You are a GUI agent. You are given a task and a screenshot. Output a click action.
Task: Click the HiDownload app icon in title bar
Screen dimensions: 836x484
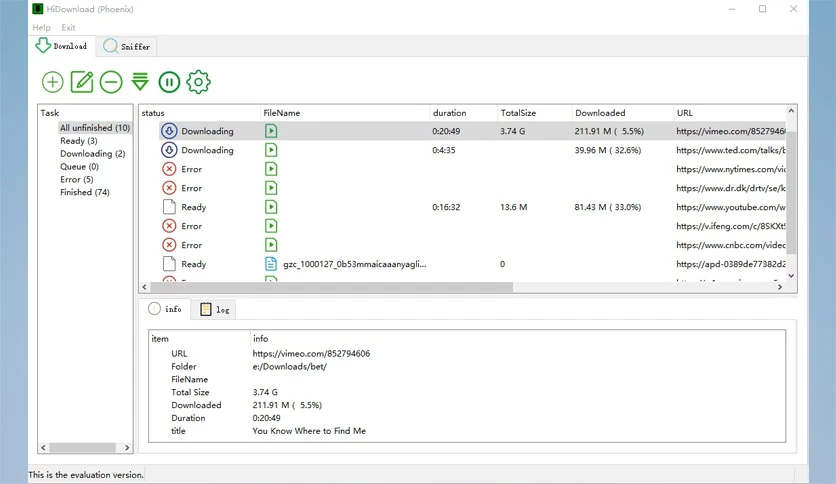[x=37, y=9]
